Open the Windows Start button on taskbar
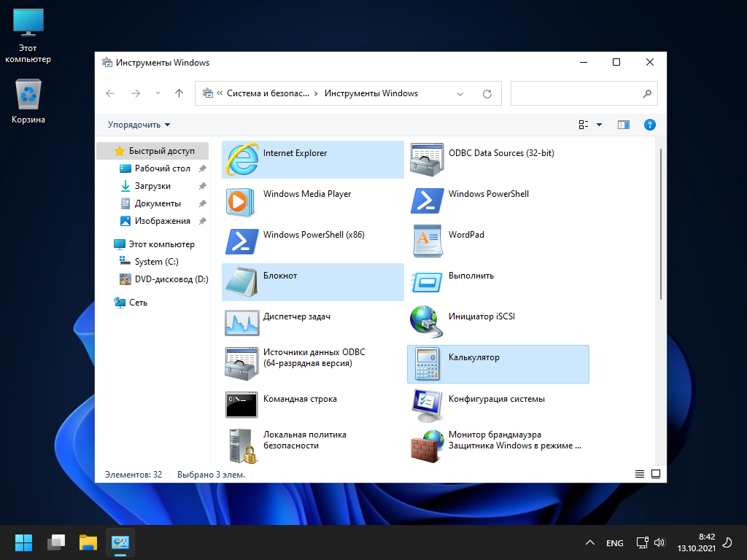 [23, 542]
